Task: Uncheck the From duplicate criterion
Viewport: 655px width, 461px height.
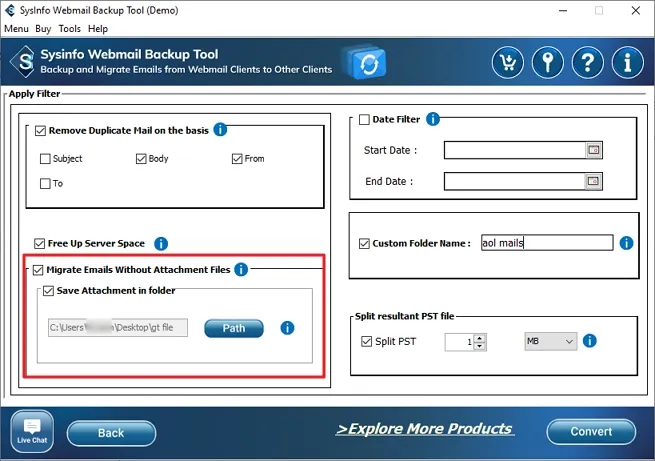Action: coord(237,159)
